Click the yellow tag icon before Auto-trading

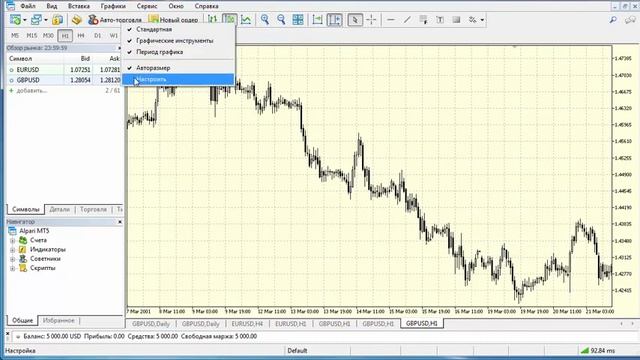(77, 20)
